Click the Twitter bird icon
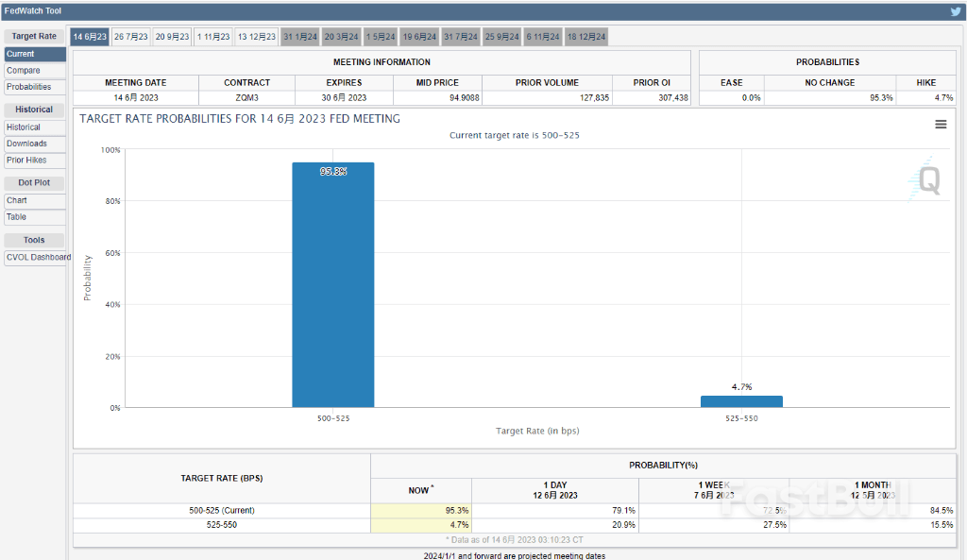967x560 pixels. click(955, 11)
